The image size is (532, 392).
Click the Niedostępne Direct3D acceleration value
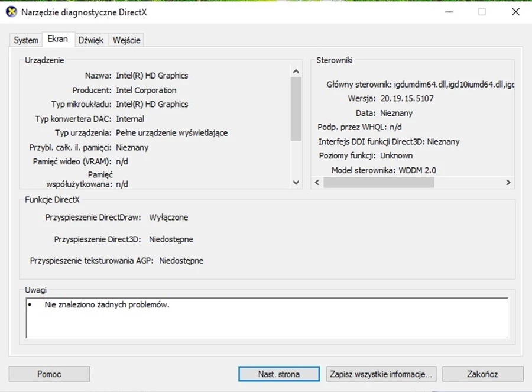tap(171, 239)
